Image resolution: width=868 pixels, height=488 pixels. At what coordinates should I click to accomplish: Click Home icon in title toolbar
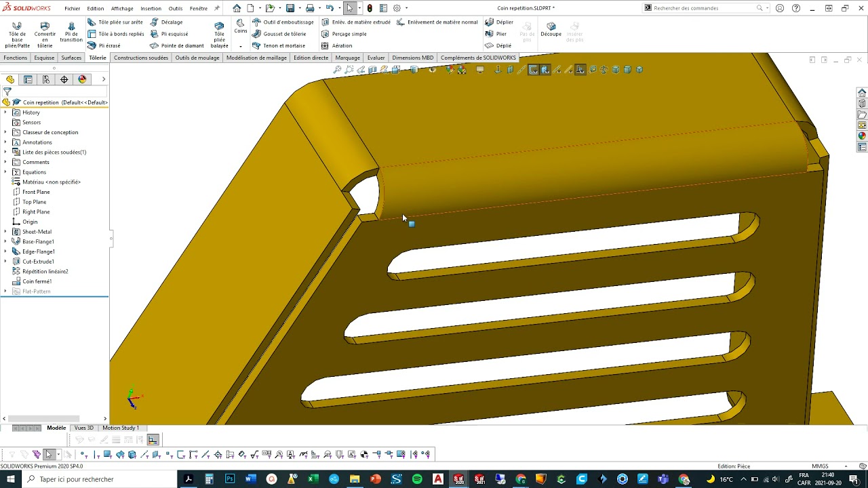click(x=237, y=8)
